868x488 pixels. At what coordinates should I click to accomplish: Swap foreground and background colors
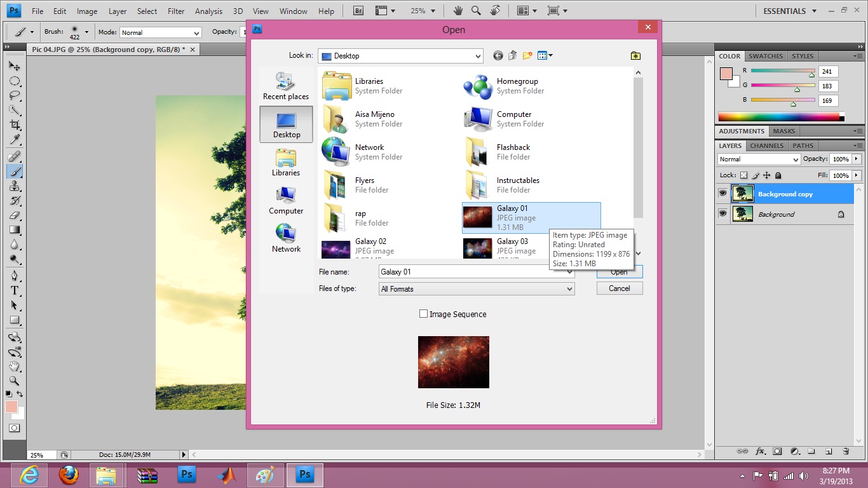20,395
